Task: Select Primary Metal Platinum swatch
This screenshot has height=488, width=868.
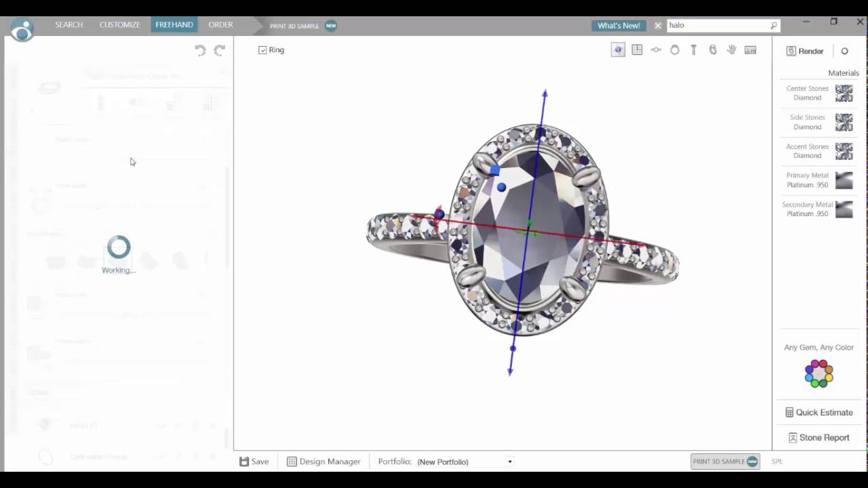Action: (844, 180)
